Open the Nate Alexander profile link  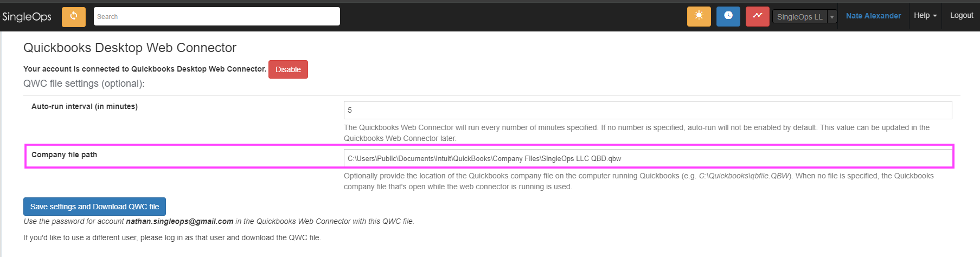873,16
